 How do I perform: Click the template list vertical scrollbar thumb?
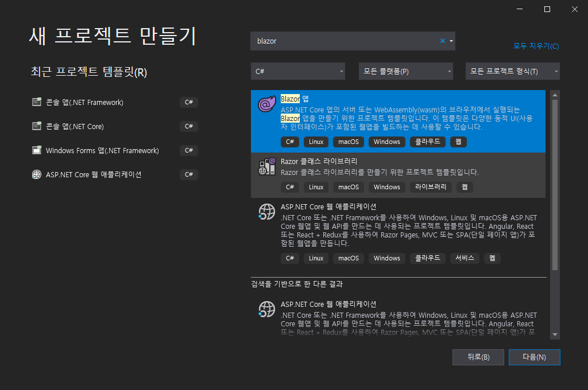click(555, 185)
